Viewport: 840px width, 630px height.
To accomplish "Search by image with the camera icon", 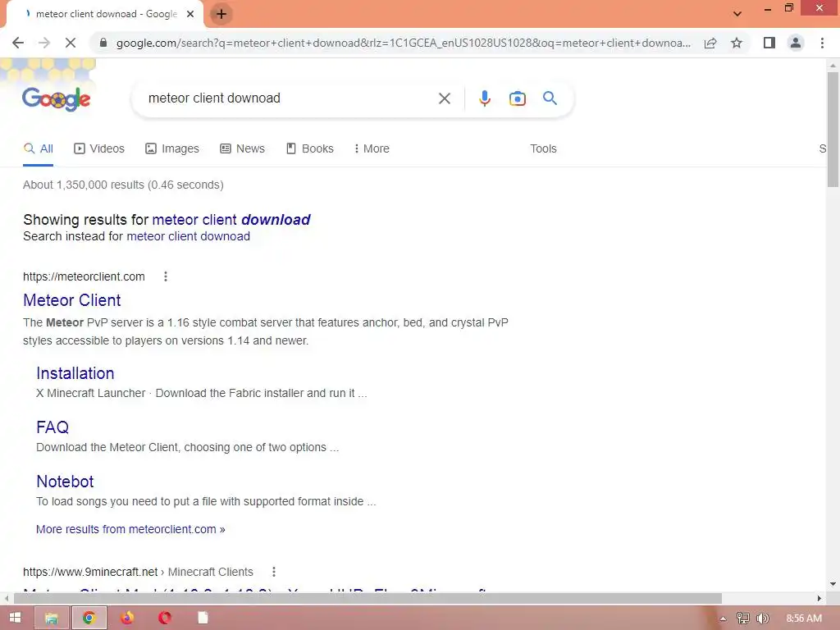I will point(517,98).
